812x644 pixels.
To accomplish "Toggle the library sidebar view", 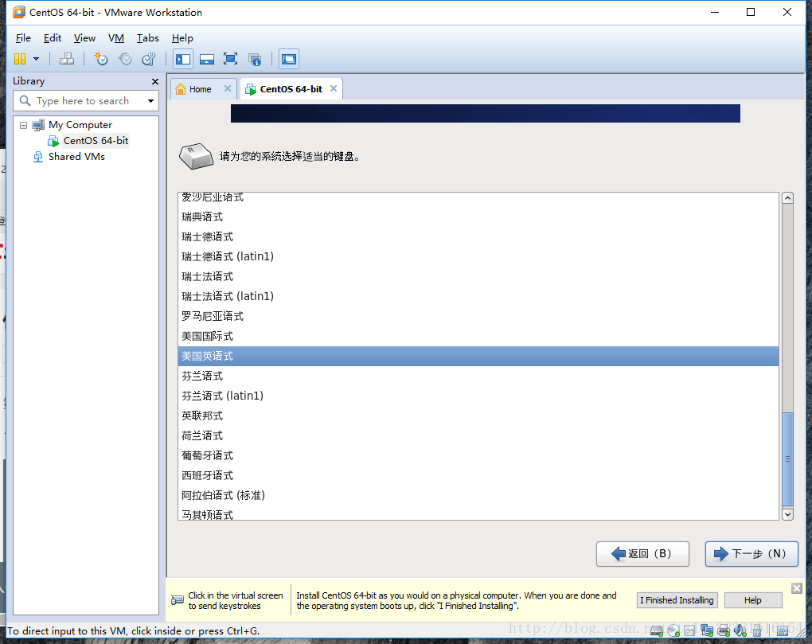I will tap(183, 59).
